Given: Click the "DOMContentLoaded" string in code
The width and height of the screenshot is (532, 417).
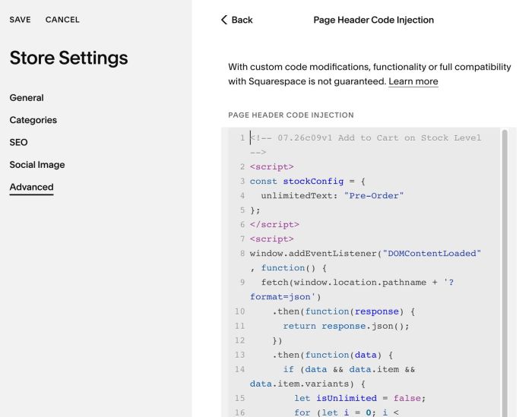Looking at the screenshot, I should click(x=432, y=254).
